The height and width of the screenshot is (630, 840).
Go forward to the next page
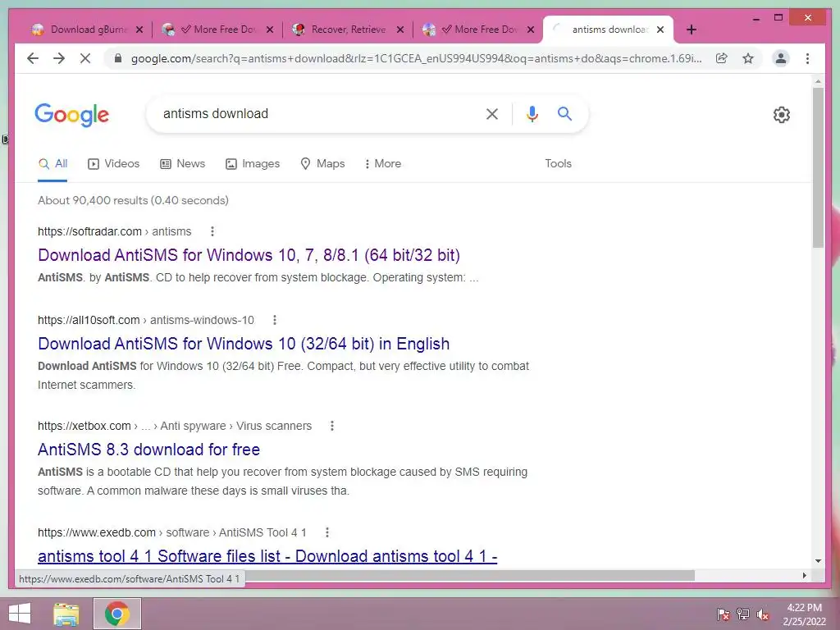coord(59,58)
